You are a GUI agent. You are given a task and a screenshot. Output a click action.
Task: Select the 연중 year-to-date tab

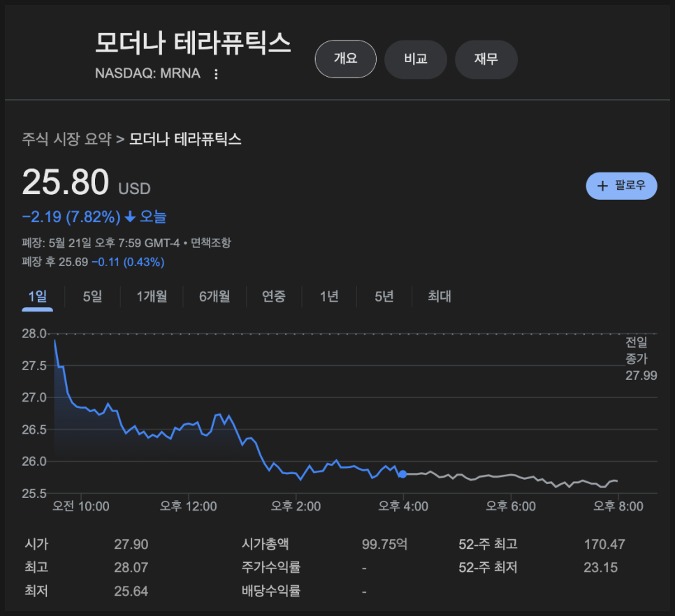pyautogui.click(x=274, y=296)
